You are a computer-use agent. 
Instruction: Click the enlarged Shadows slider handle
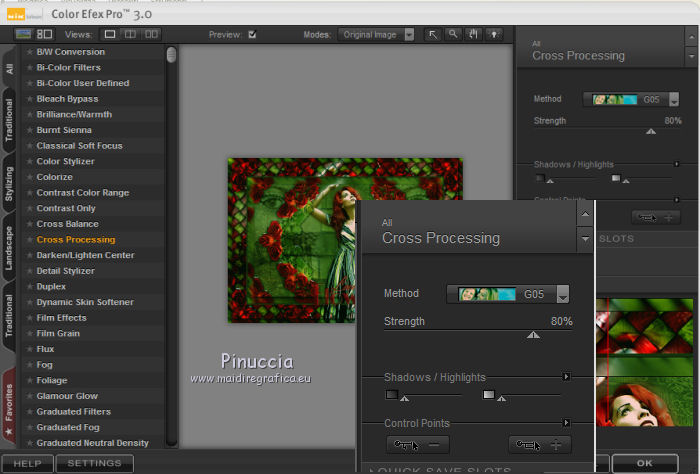click(x=404, y=399)
